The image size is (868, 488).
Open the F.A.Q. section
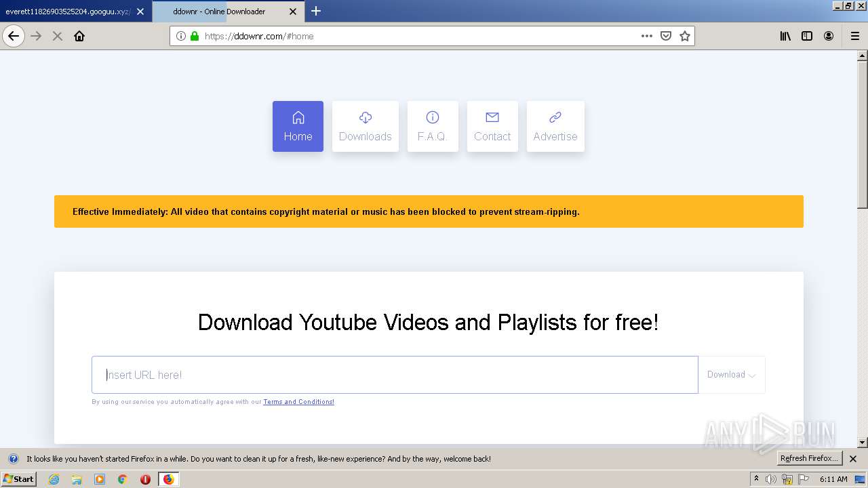coord(433,126)
